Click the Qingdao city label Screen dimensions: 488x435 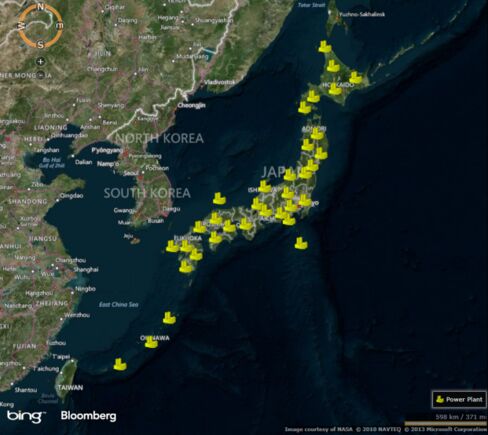71,196
